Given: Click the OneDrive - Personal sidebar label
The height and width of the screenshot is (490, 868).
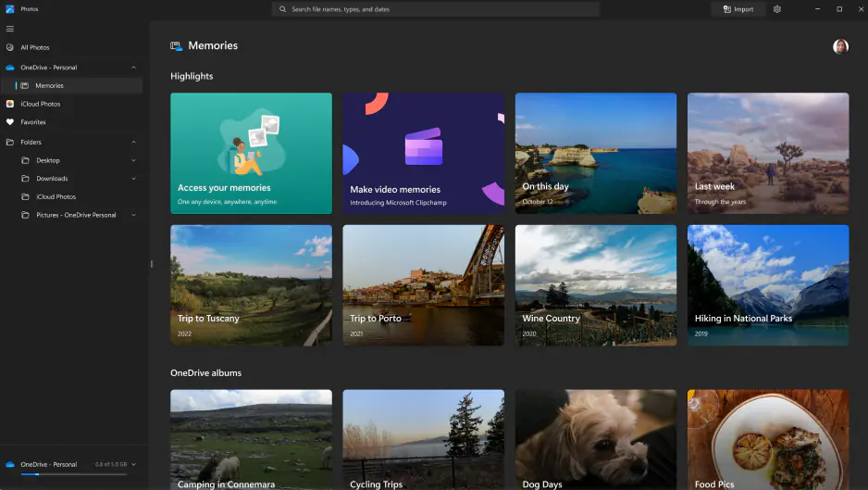Looking at the screenshot, I should [x=49, y=68].
